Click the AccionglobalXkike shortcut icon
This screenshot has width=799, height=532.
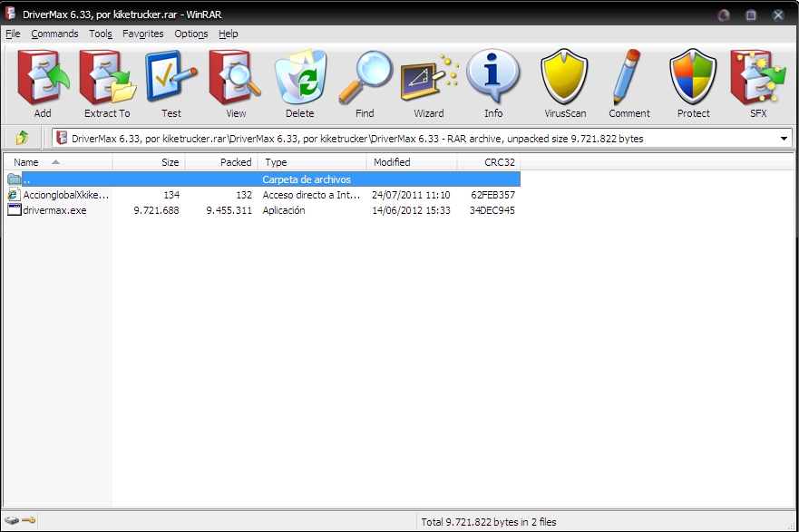point(14,195)
